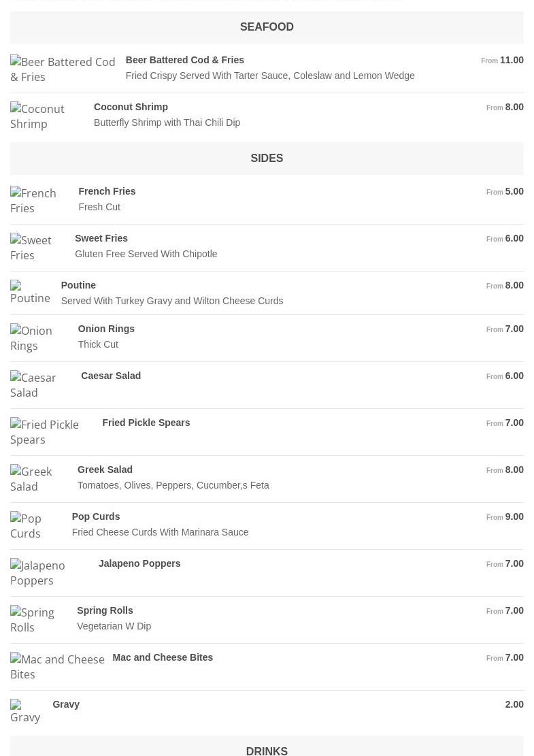Choose Fried Pickle Spears from sides

pyautogui.click(x=146, y=423)
